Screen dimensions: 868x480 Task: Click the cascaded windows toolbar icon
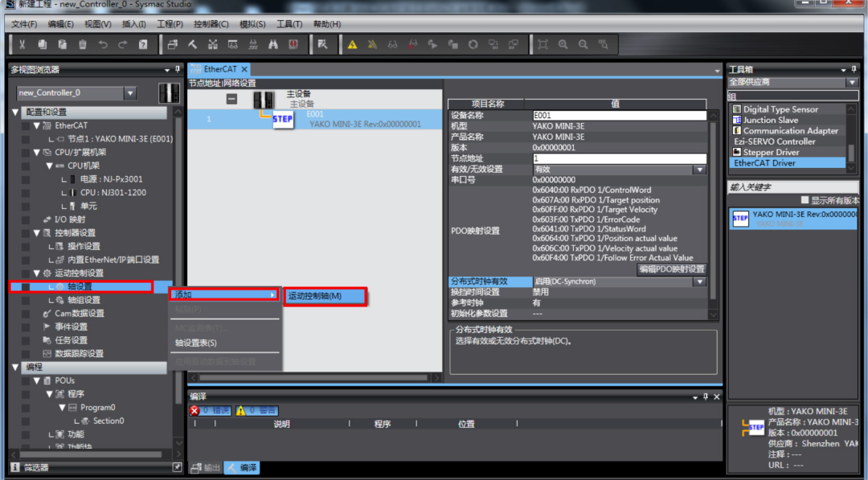(x=172, y=44)
